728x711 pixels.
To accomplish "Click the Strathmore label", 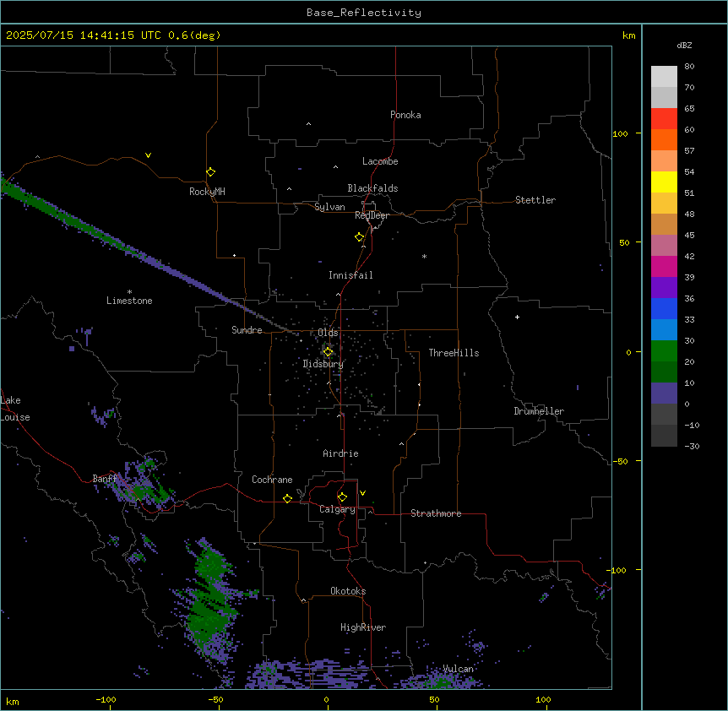I will (436, 513).
